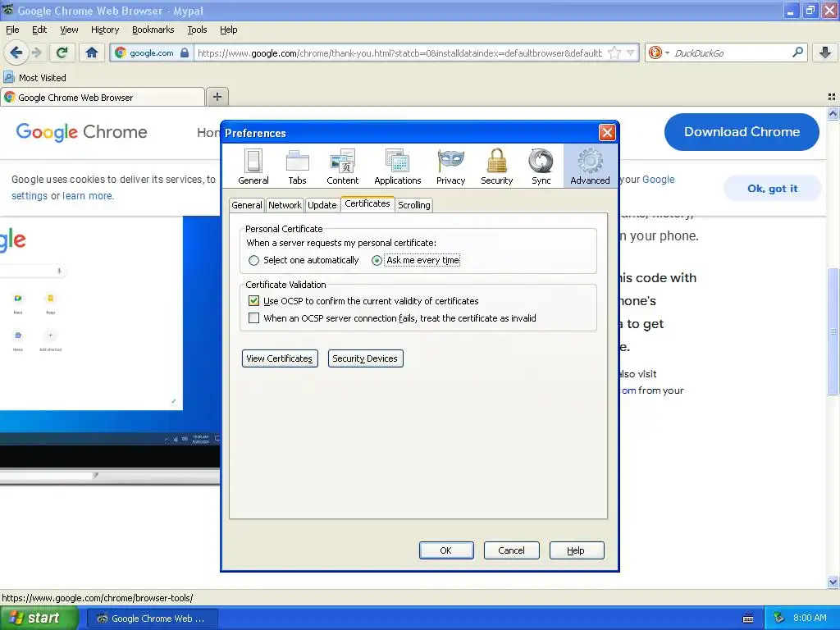The width and height of the screenshot is (840, 630).
Task: Select the 'Select one automatically' radio option
Action: [304, 260]
